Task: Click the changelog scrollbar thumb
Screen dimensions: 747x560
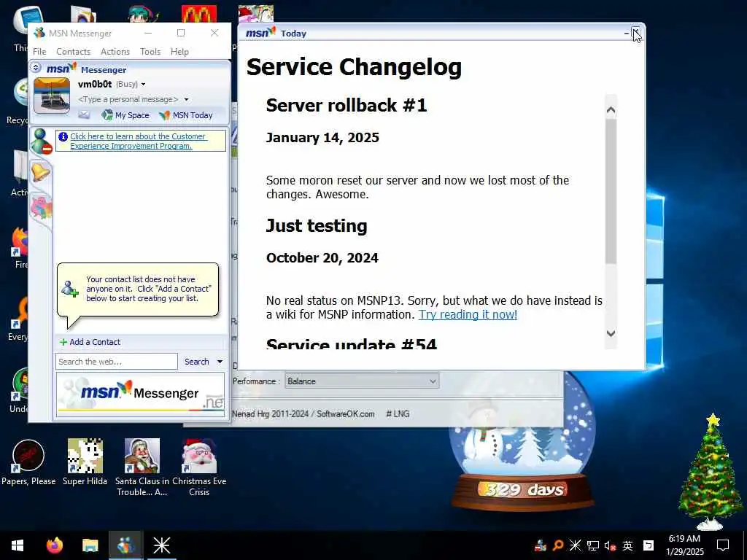Action: [x=611, y=190]
